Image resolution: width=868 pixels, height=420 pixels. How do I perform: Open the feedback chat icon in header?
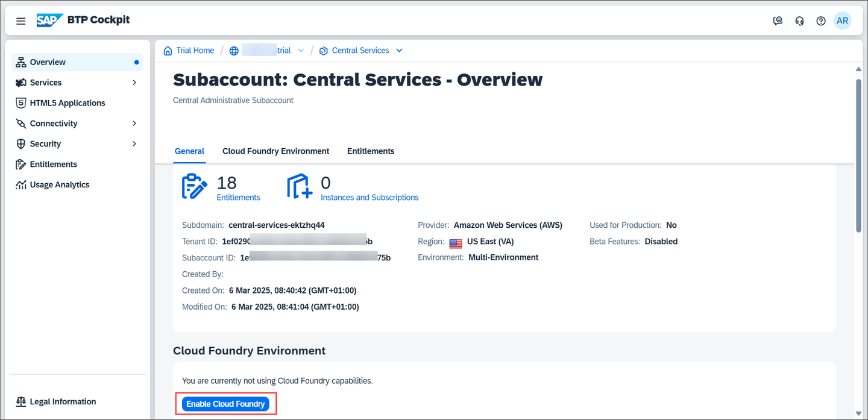[x=778, y=21]
